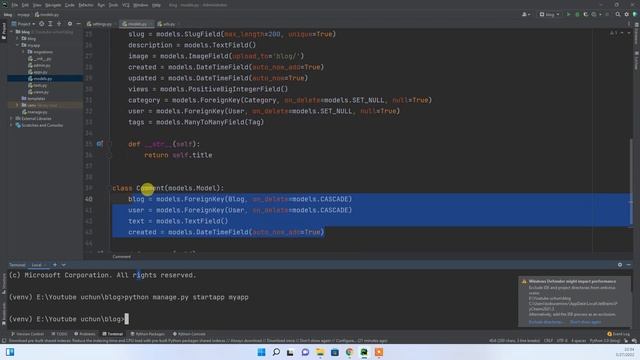Add a new terminal session
The image size is (640, 360).
55,265
